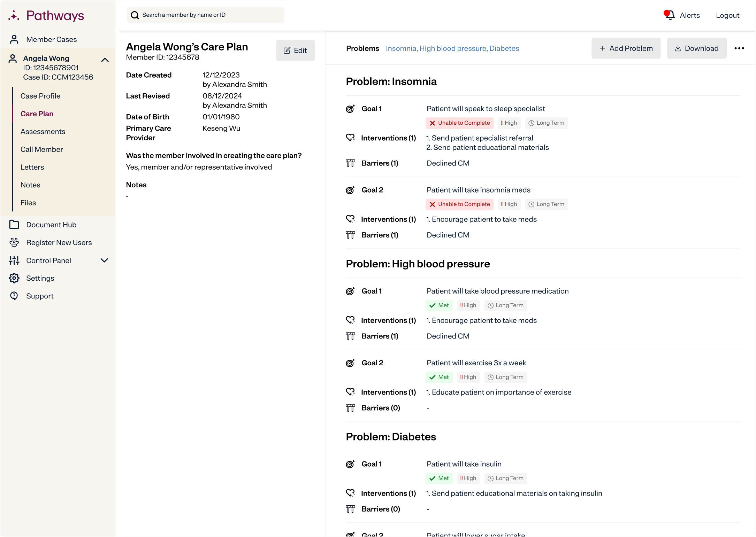756x537 pixels.
Task: Click the three-dot overflow menu on care plan
Action: (x=739, y=48)
